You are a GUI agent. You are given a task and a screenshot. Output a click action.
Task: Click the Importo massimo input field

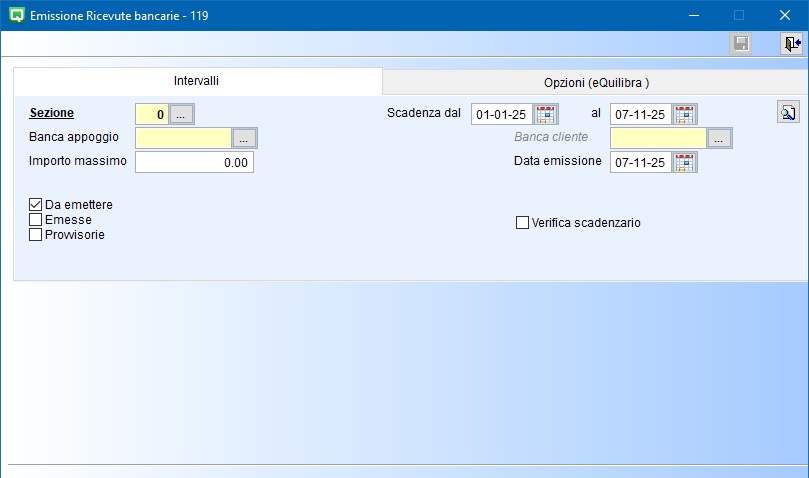(194, 162)
